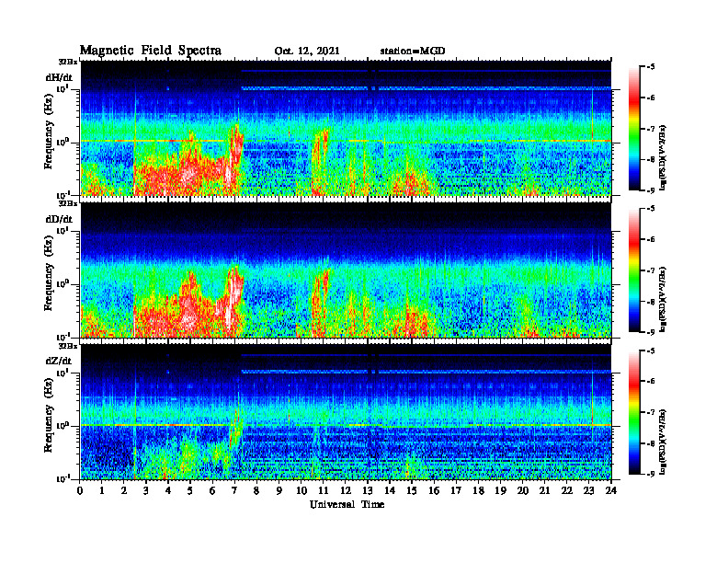Click hour tick label "3" on time axis

point(146,491)
